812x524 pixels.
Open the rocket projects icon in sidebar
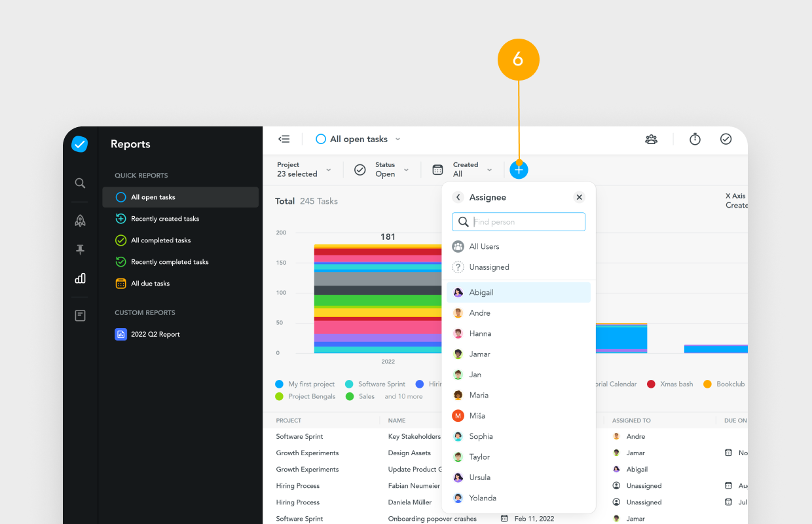(x=80, y=221)
